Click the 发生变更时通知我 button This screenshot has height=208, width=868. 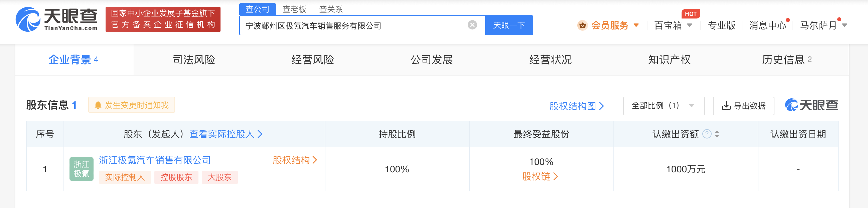pyautogui.click(x=132, y=105)
